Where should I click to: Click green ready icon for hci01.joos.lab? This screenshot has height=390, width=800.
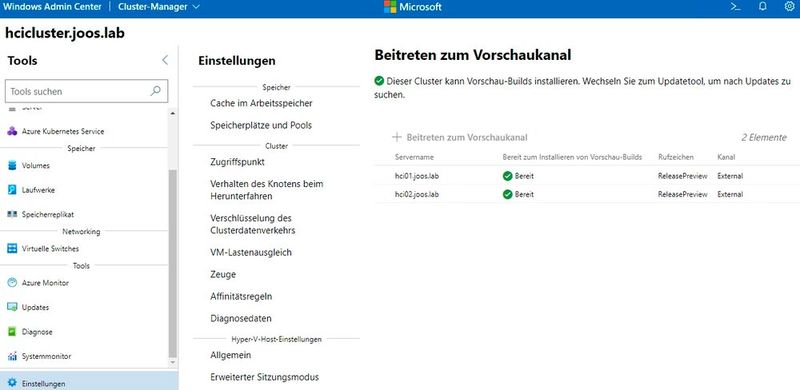[507, 176]
